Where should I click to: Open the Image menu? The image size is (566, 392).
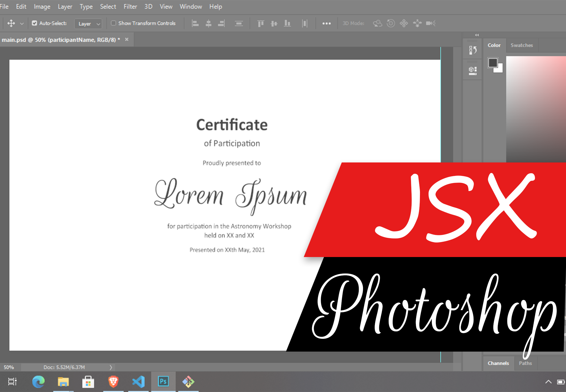[x=42, y=6]
